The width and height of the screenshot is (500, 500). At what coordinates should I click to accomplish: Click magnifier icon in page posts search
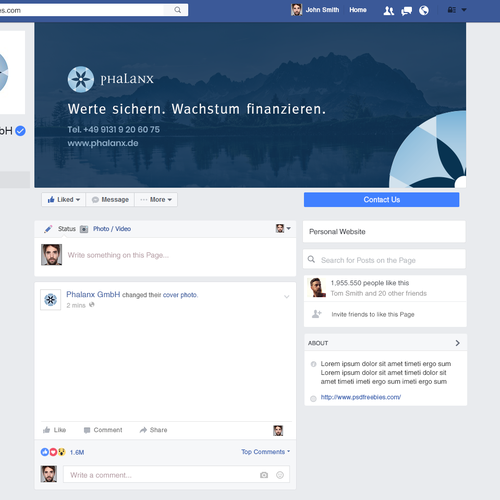[311, 259]
